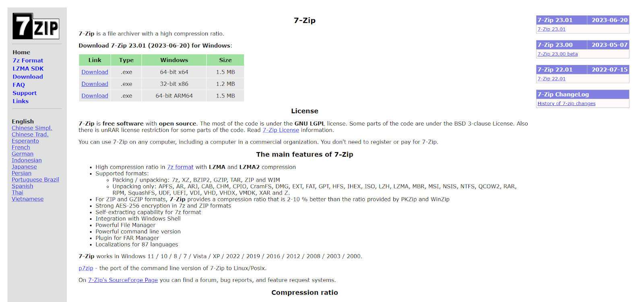The image size is (644, 302).
Task: Click the Compression ratio heading
Action: click(x=305, y=293)
